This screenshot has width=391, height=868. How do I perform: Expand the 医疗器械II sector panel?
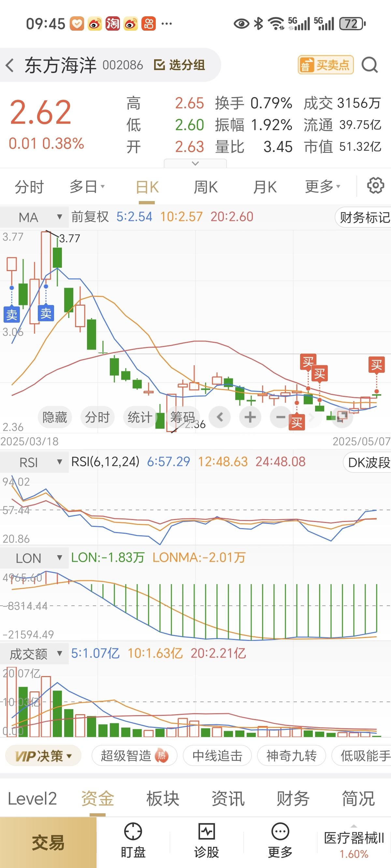[x=354, y=842]
